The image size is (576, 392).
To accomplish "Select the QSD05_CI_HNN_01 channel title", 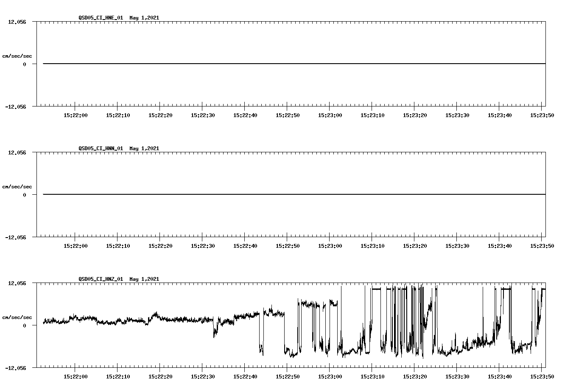I will tap(102, 148).
